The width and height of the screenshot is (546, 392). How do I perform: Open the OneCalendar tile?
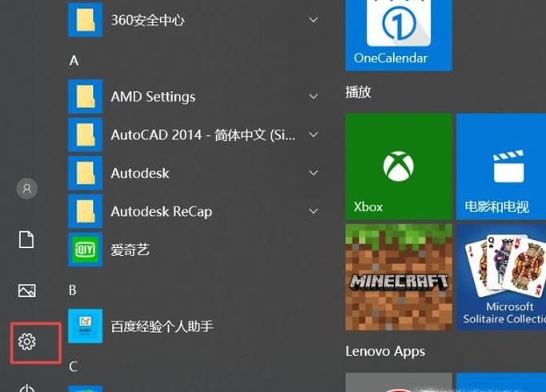tap(399, 34)
